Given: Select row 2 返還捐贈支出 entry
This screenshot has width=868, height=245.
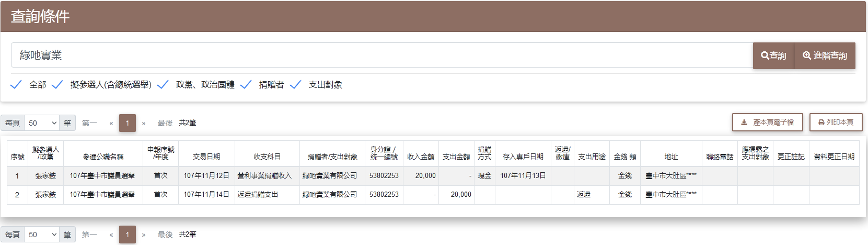Looking at the screenshot, I should coord(258,195).
